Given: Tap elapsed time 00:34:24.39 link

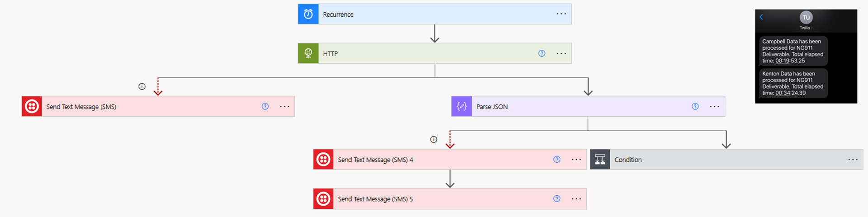Looking at the screenshot, I should click(790, 93).
